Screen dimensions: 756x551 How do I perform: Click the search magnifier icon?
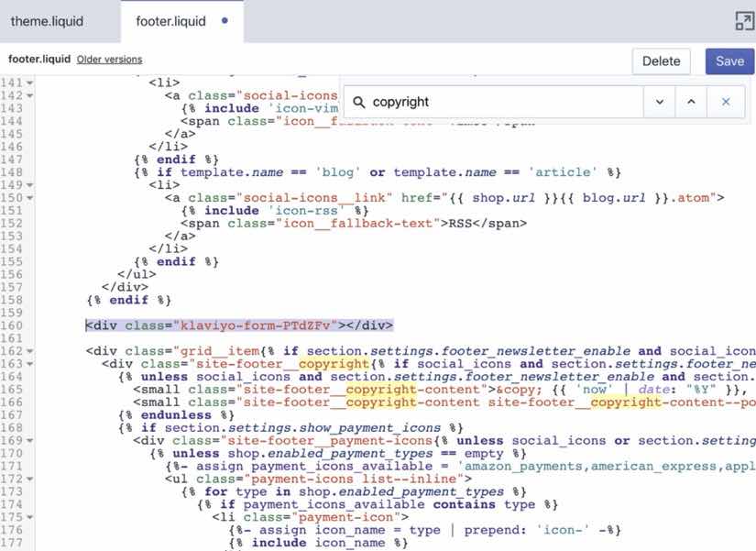(x=358, y=103)
